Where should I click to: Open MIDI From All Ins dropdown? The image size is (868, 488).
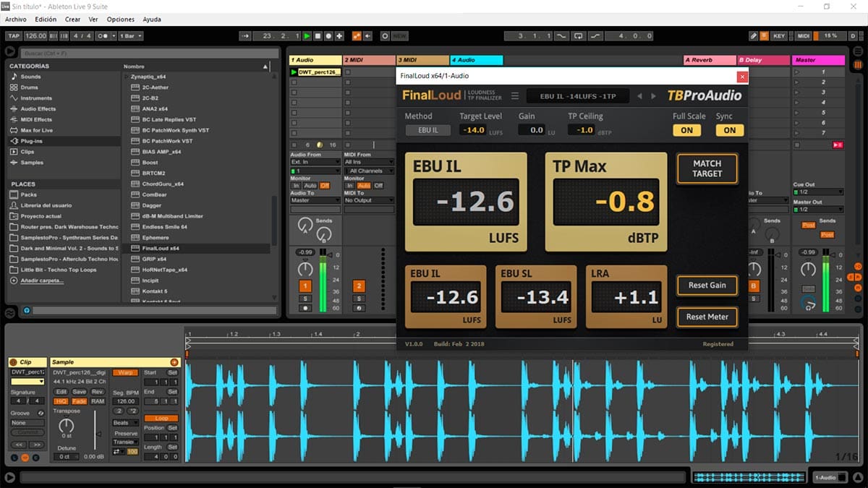tap(369, 162)
